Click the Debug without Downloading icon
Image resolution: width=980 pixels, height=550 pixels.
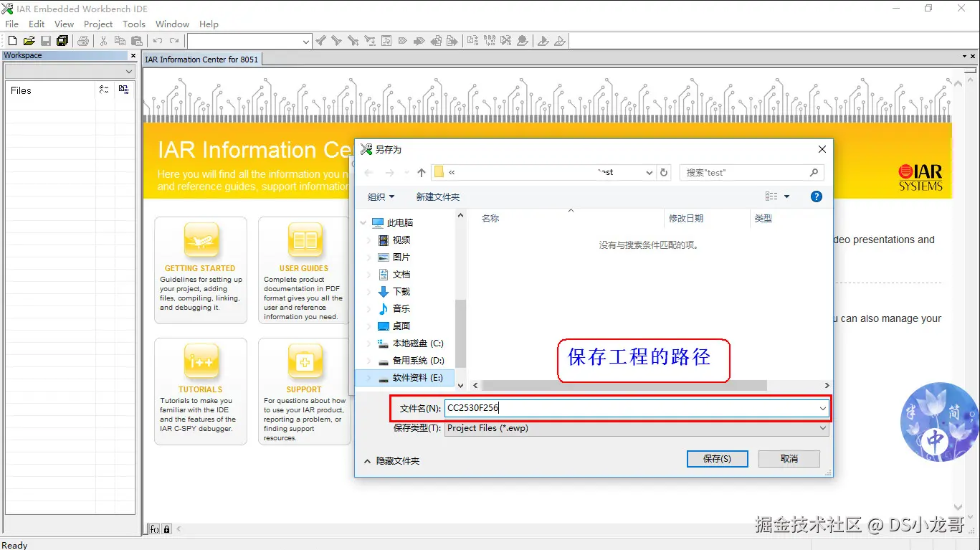tap(559, 41)
